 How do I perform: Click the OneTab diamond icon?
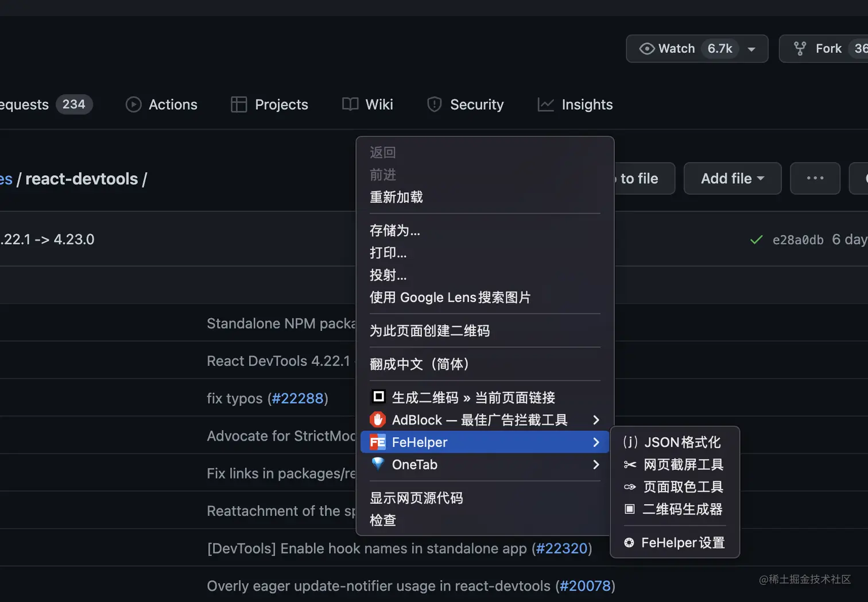coord(378,464)
